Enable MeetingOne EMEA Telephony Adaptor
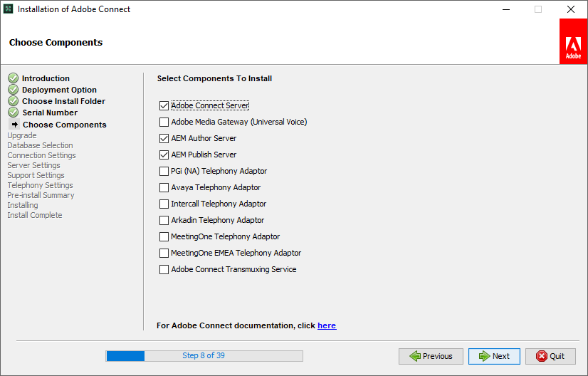 pyautogui.click(x=164, y=253)
